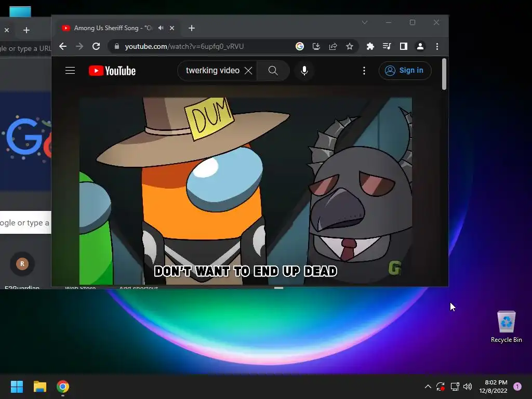Click the video player showing the orange crewmate

click(246, 191)
